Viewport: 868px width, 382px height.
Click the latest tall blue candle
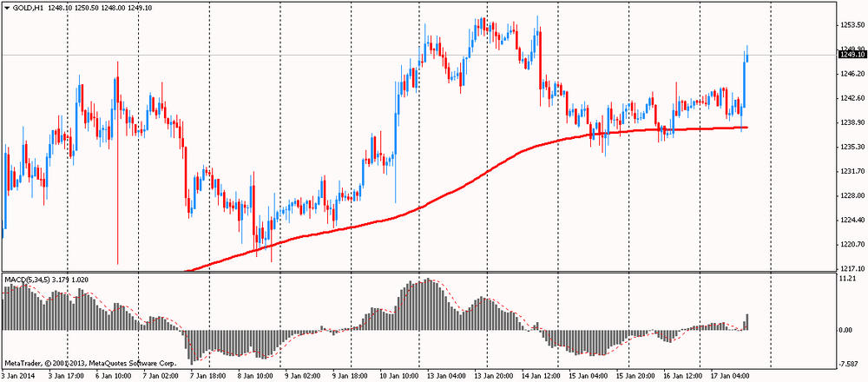(x=744, y=84)
